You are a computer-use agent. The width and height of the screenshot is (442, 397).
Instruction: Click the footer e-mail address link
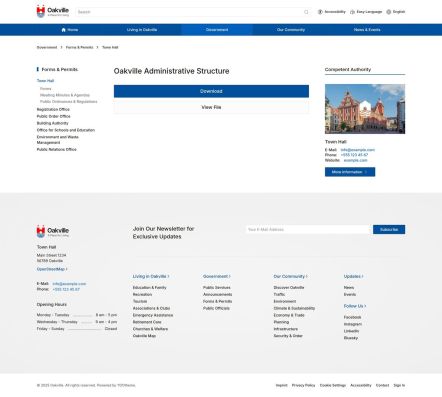coord(69,284)
